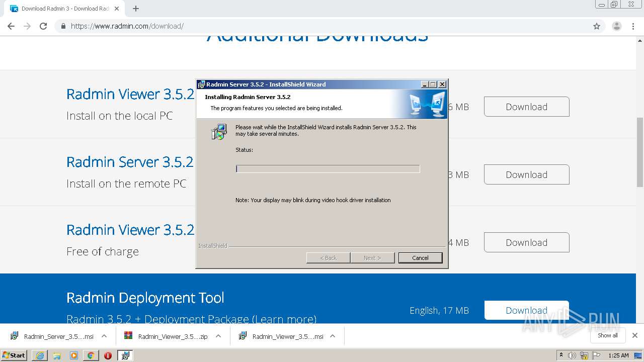Open the red Opera taskbar icon
Screen dimensions: 644x362
[108, 355]
